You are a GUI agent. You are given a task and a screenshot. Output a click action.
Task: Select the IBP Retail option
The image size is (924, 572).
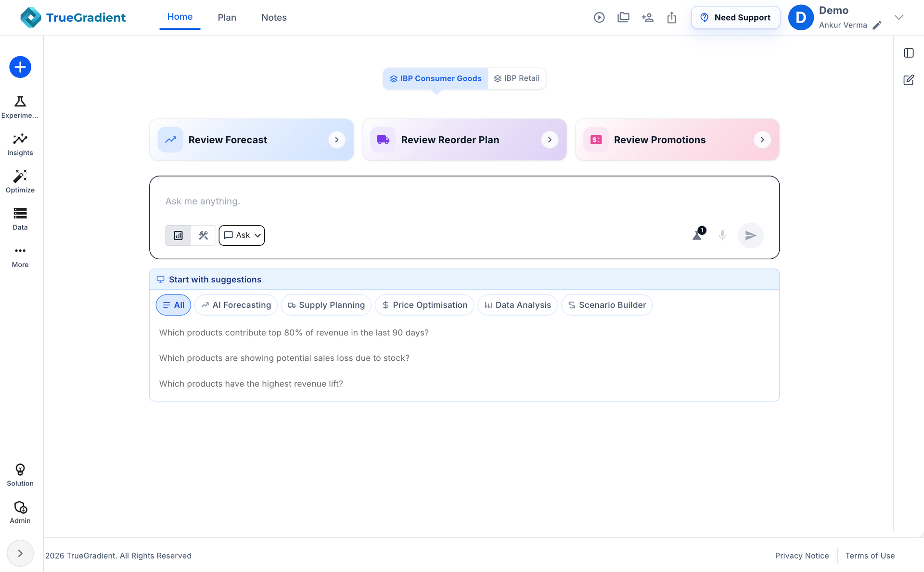[517, 78]
